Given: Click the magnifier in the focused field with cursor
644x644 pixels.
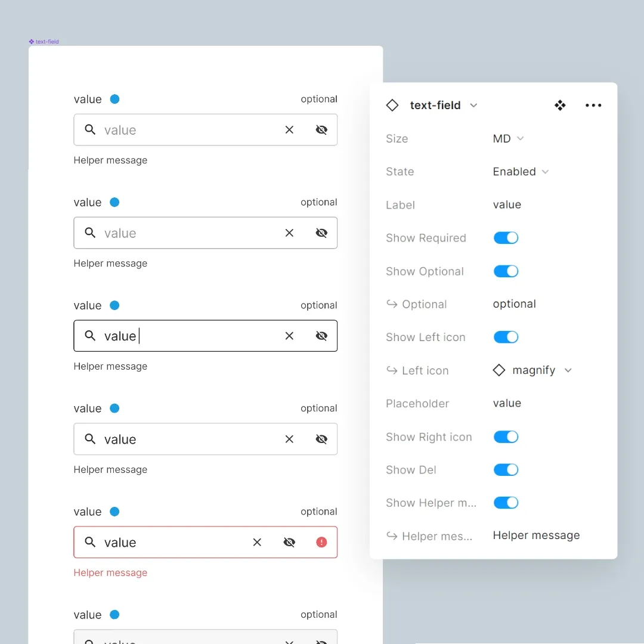Looking at the screenshot, I should point(90,336).
